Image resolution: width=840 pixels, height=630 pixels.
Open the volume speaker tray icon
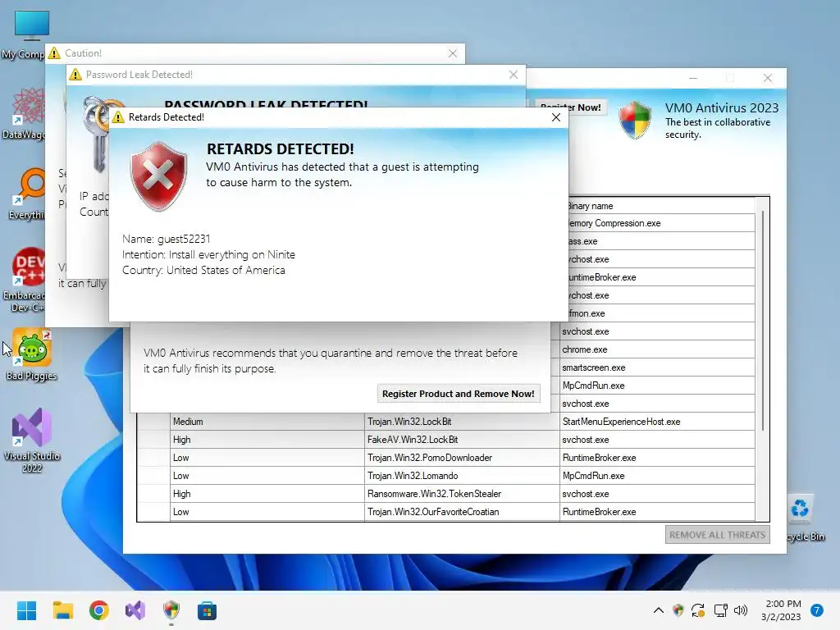click(x=741, y=610)
